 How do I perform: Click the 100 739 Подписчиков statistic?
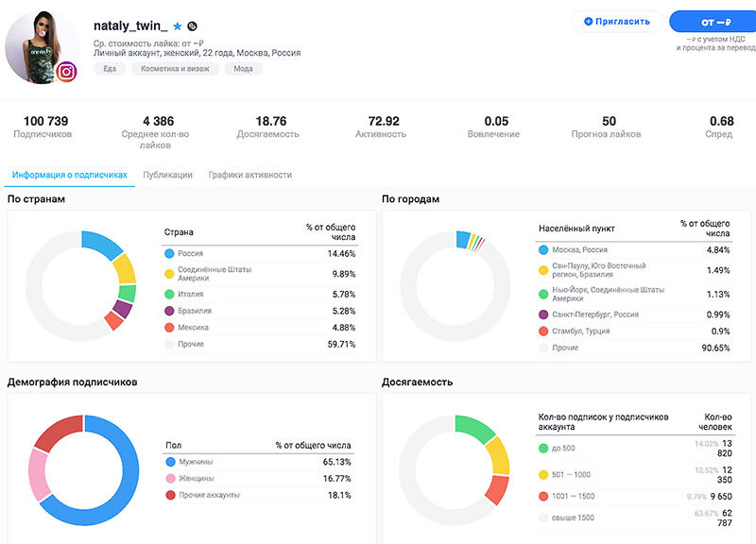44,127
